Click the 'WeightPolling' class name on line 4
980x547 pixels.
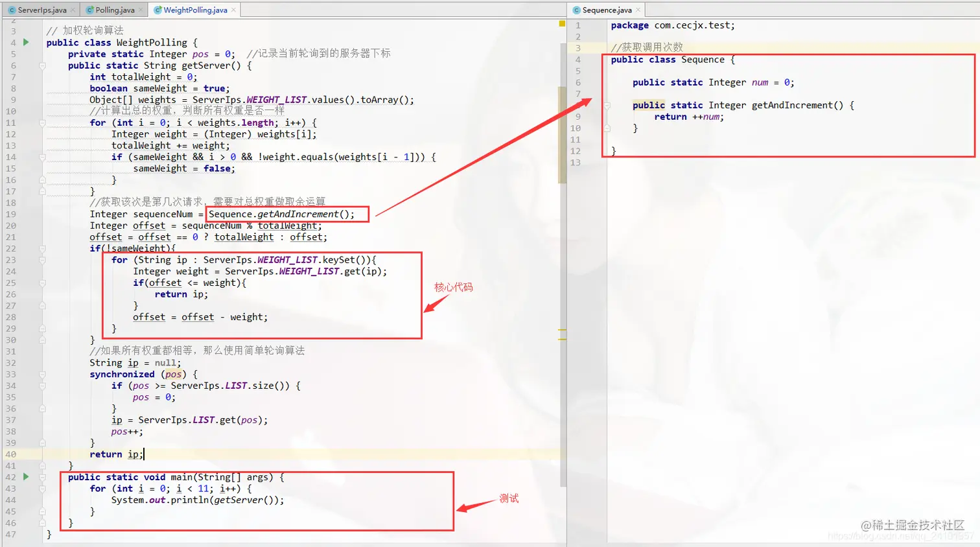(152, 42)
